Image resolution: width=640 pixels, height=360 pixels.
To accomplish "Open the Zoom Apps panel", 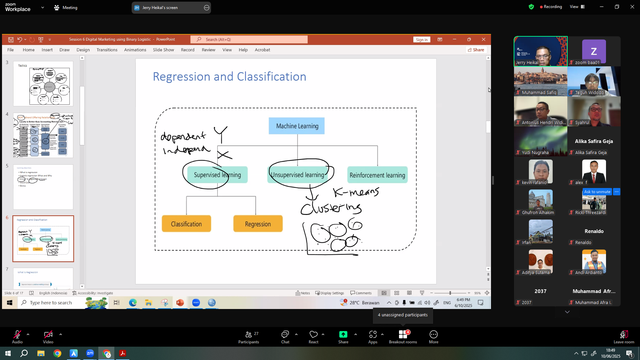I will coord(373,336).
